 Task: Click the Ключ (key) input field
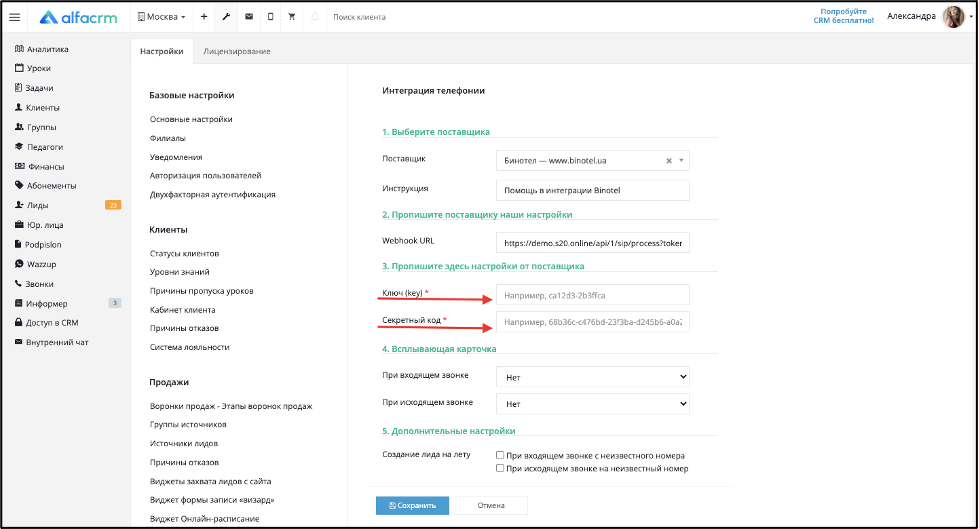pos(593,295)
